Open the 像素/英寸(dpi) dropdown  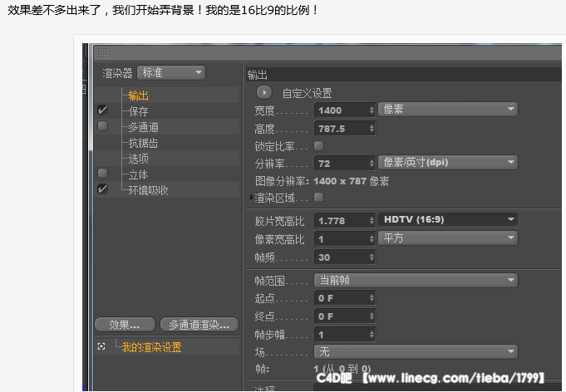point(448,162)
